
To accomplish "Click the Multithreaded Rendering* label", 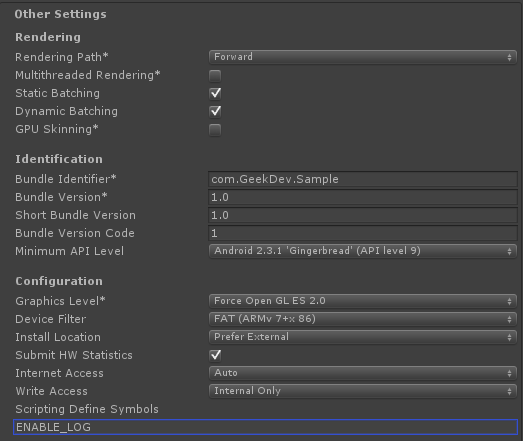I will [x=88, y=75].
